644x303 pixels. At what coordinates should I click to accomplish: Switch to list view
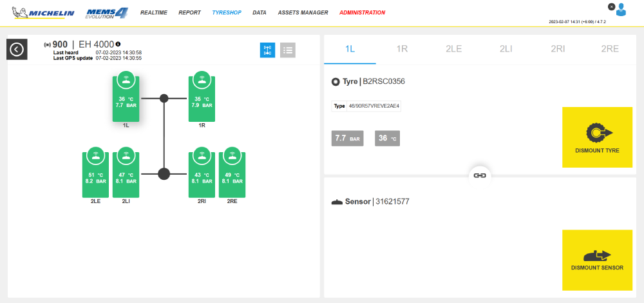pos(288,50)
